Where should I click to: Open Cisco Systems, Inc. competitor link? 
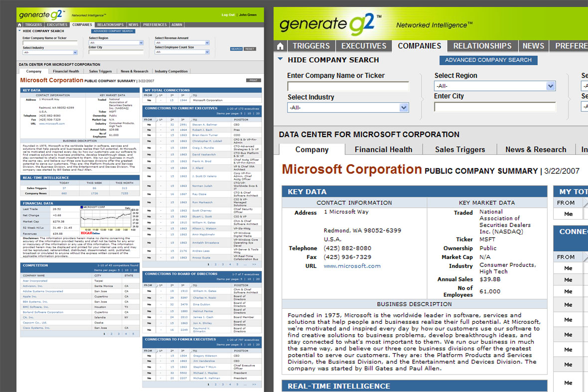point(36,328)
